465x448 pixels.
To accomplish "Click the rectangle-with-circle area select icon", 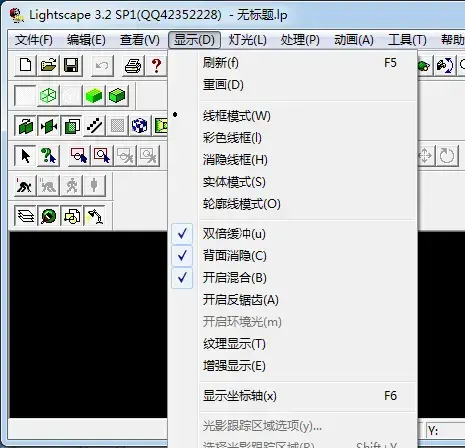I will pos(79,156).
